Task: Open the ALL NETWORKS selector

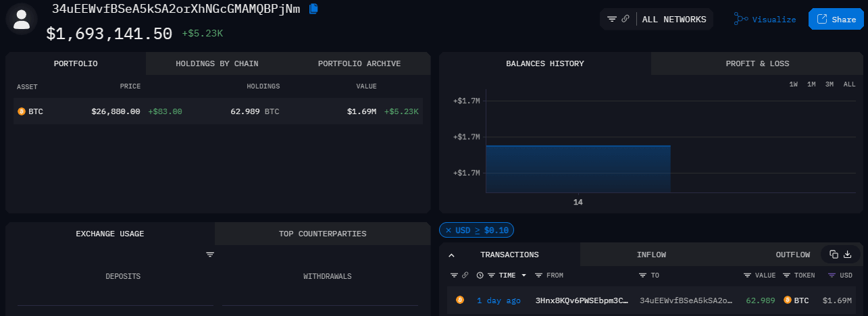Action: pyautogui.click(x=674, y=20)
